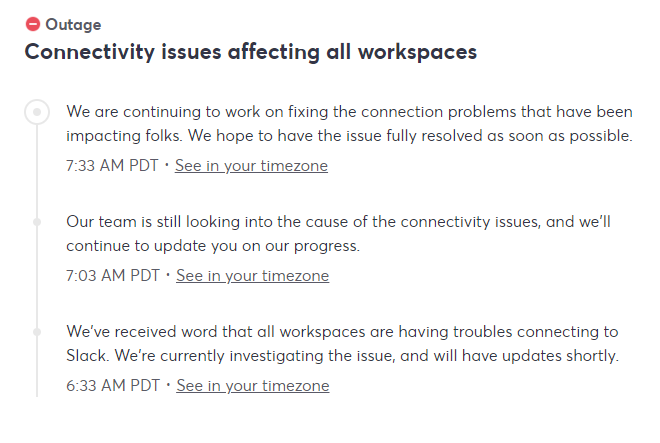660x443 pixels.
Task: Click the 'Outage' status label text
Action: pos(73,25)
